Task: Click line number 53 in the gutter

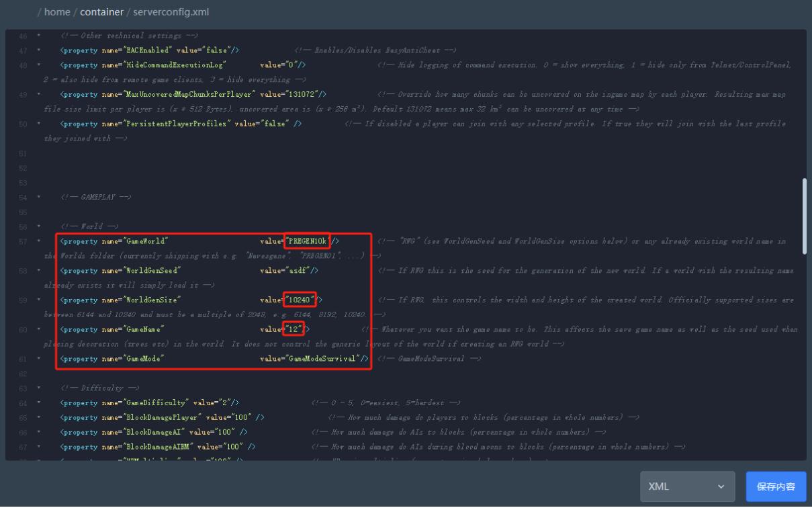Action: [x=23, y=183]
